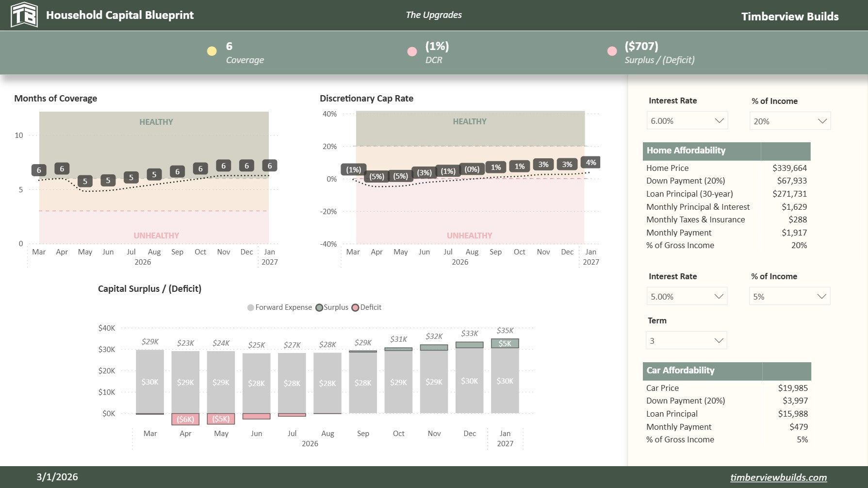This screenshot has width=868, height=488.
Task: Click the Timberview Builds header title
Action: pos(789,17)
